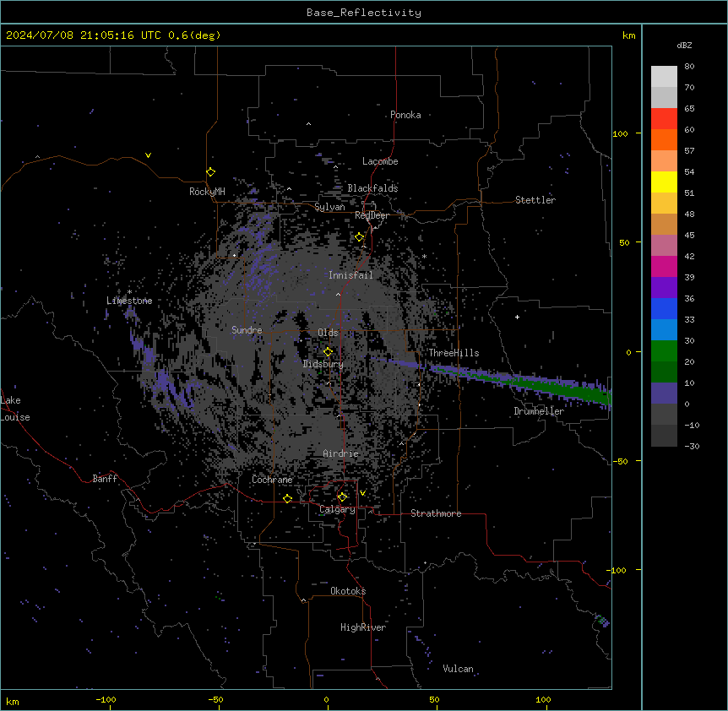Viewport: 728px width, 711px height.
Task: Pick the pink 45-42 dBZ legend color
Action: (x=664, y=246)
